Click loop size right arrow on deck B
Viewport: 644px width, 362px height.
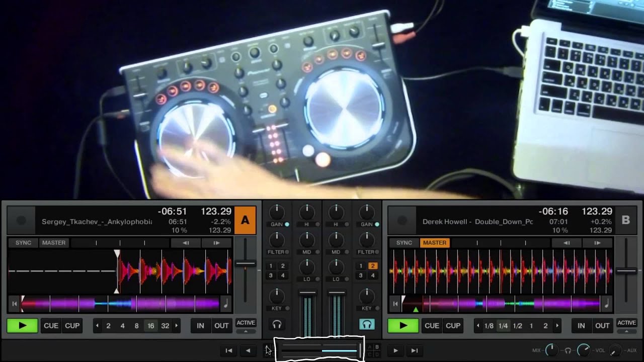[x=557, y=326]
